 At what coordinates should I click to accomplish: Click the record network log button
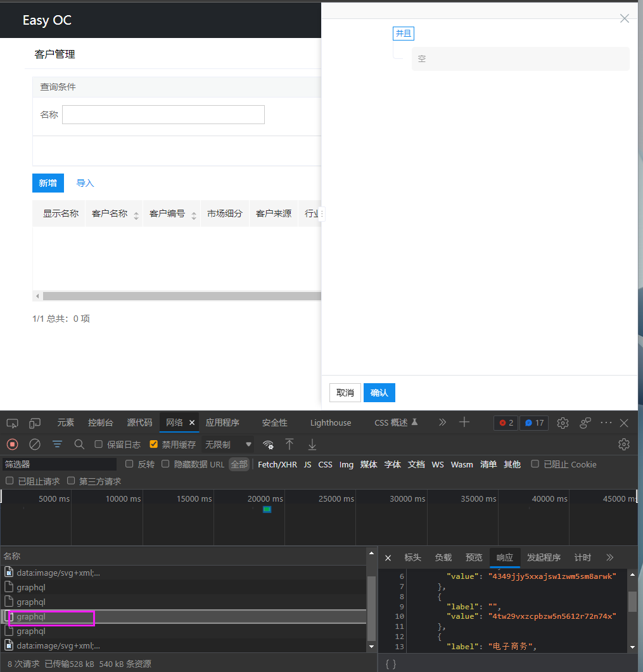coord(13,445)
